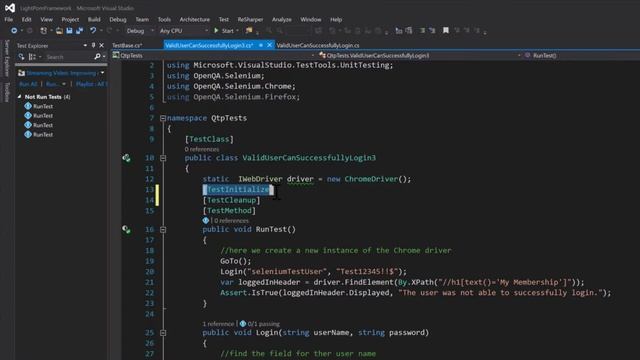Click the Find in Files folder icon
The width and height of the screenshot is (640, 360).
pyautogui.click(x=249, y=31)
